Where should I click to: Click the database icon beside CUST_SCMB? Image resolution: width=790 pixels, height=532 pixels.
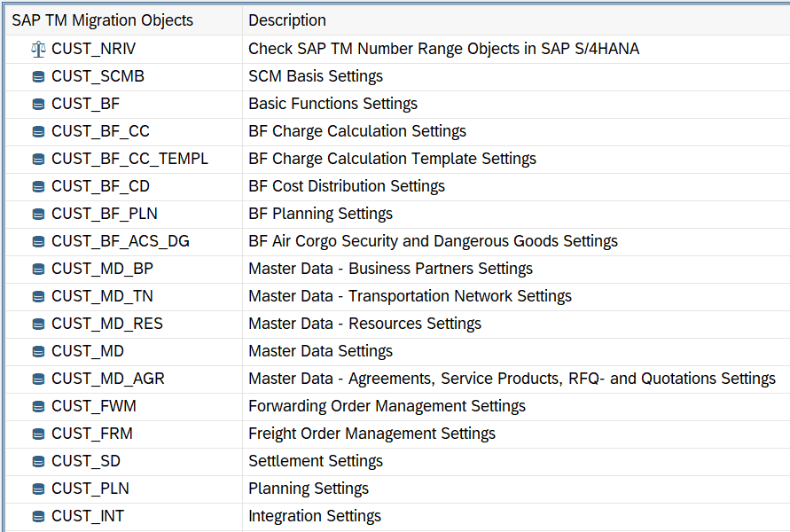click(x=38, y=76)
